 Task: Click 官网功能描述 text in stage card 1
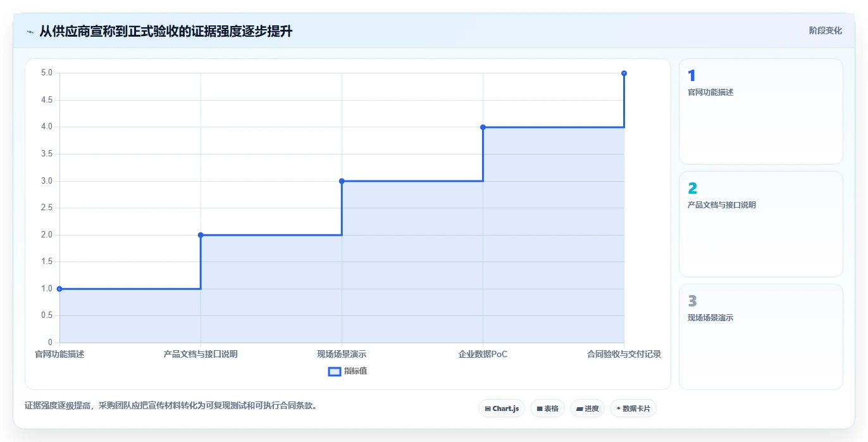point(710,92)
